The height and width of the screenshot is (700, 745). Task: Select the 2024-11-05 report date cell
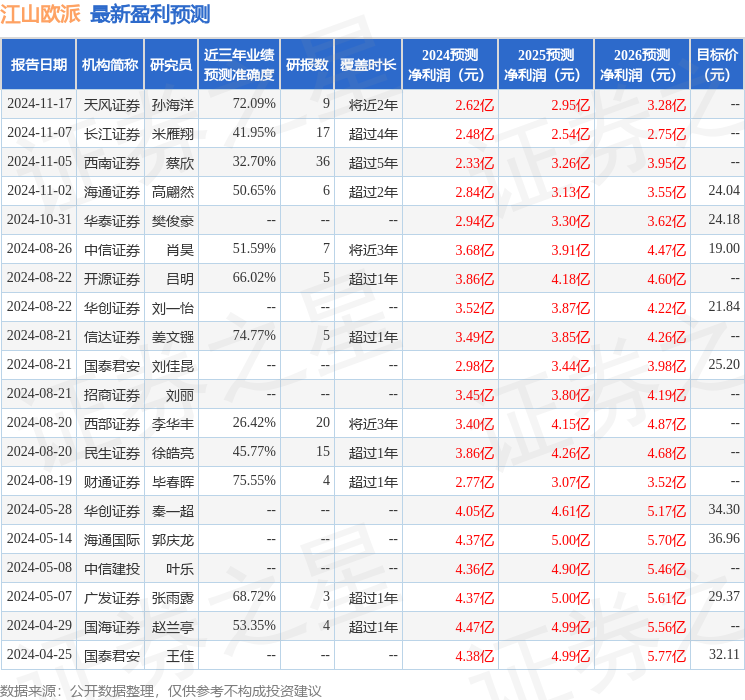39,161
